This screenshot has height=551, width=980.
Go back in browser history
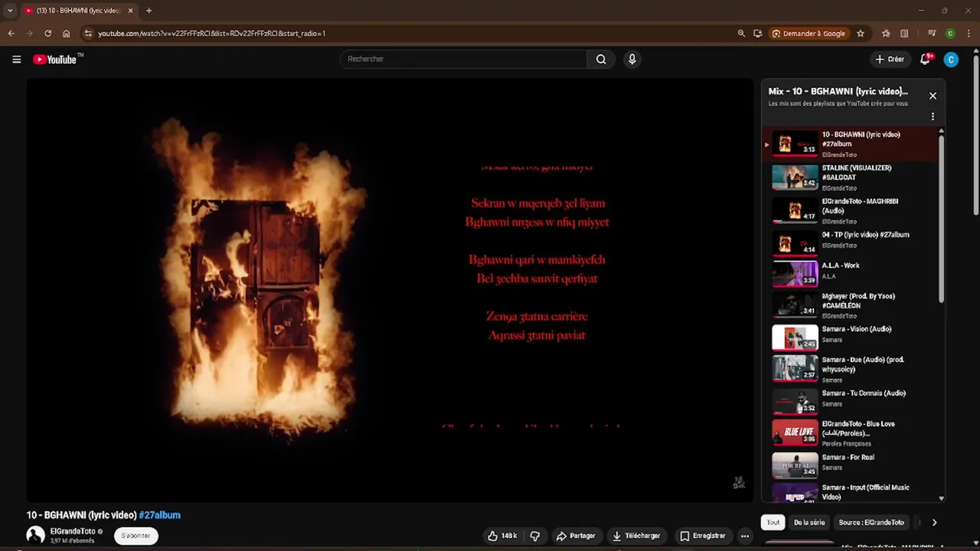pyautogui.click(x=11, y=33)
